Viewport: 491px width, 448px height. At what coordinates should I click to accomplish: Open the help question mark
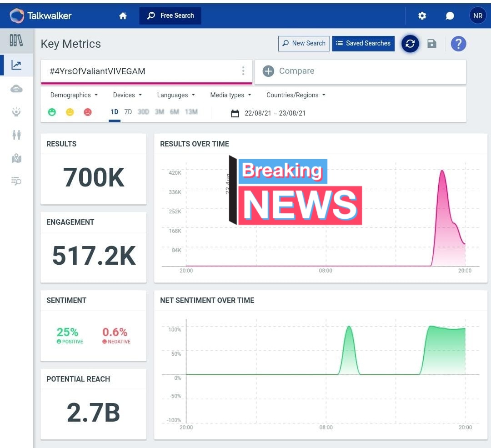[x=458, y=44]
